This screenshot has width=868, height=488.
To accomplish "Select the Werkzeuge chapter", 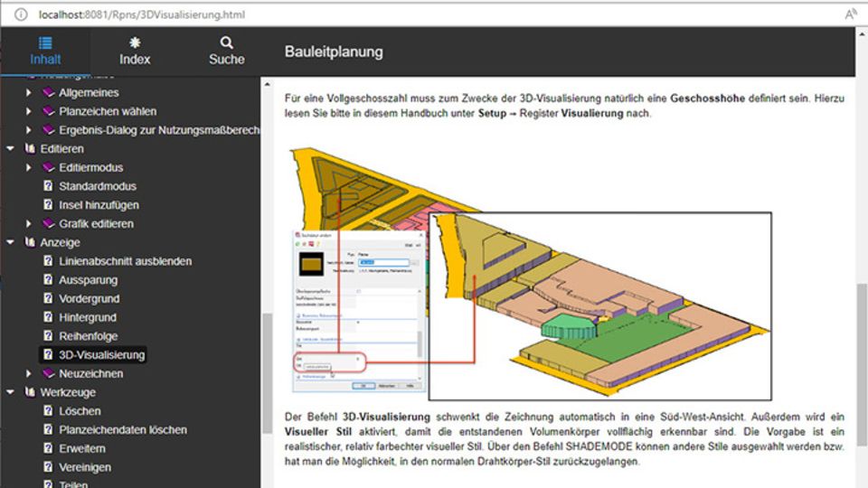I will 68,392.
